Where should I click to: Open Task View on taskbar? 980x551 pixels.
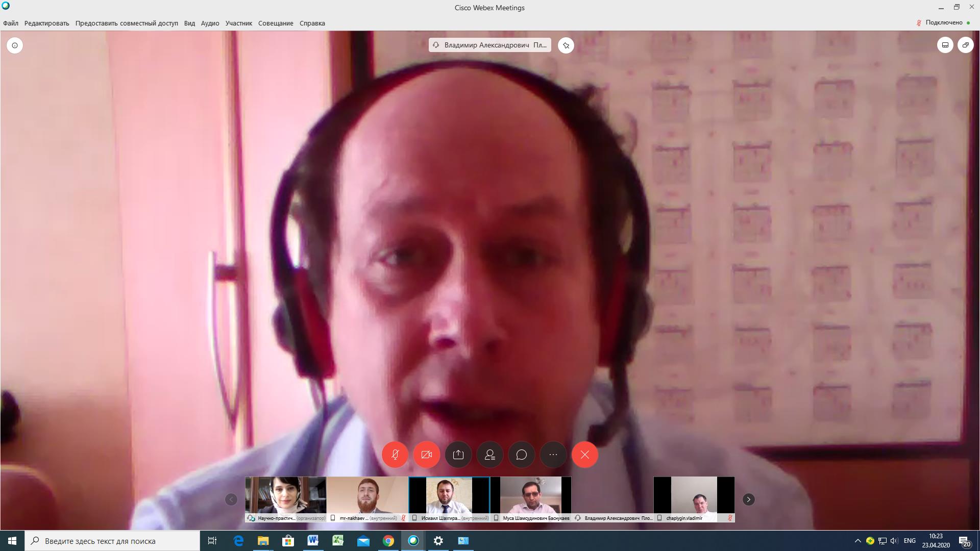(x=212, y=541)
